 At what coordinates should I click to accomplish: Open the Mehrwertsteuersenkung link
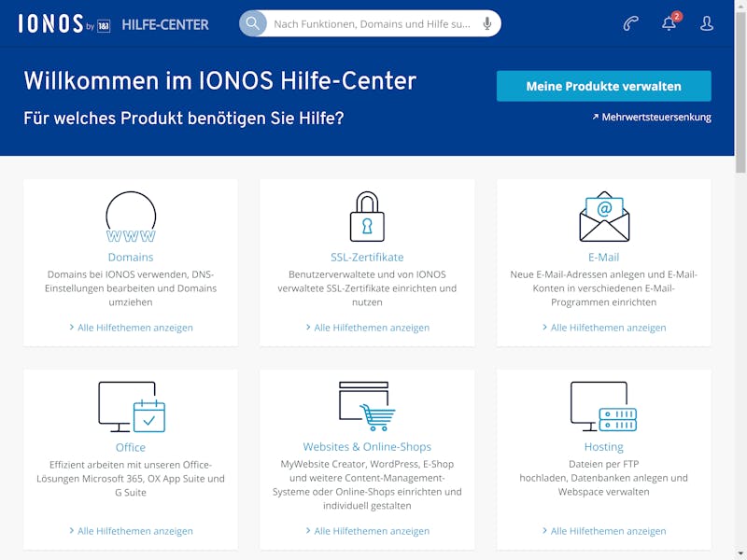[652, 118]
